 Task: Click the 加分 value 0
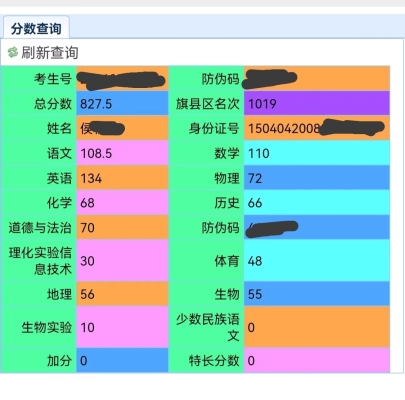tap(84, 360)
